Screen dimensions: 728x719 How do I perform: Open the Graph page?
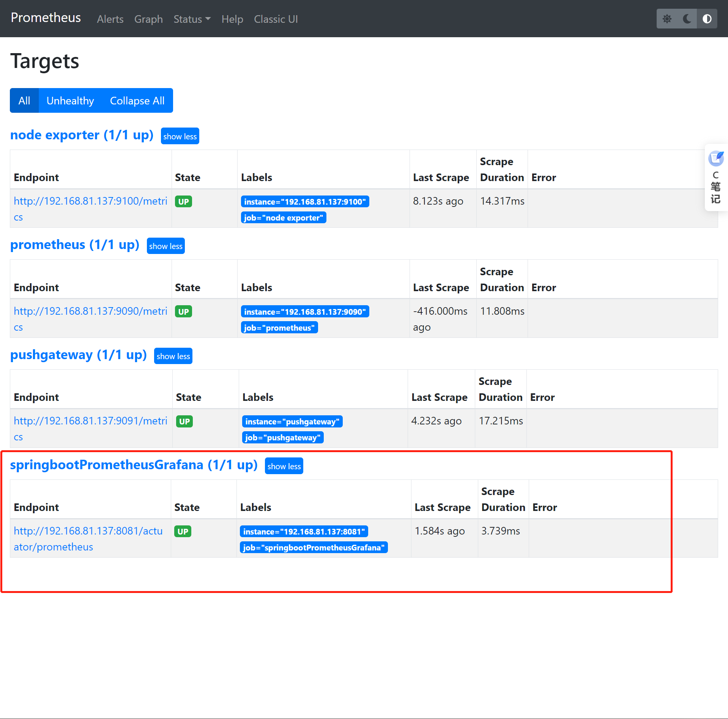coord(148,19)
